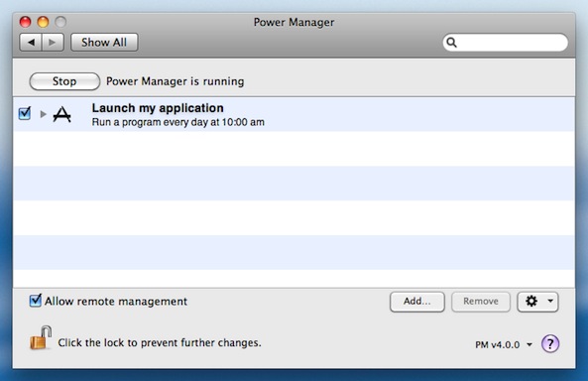Open help with the question mark button

pyautogui.click(x=550, y=343)
